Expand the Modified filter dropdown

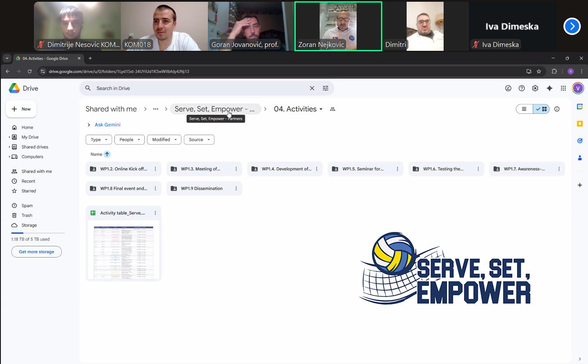pos(164,139)
